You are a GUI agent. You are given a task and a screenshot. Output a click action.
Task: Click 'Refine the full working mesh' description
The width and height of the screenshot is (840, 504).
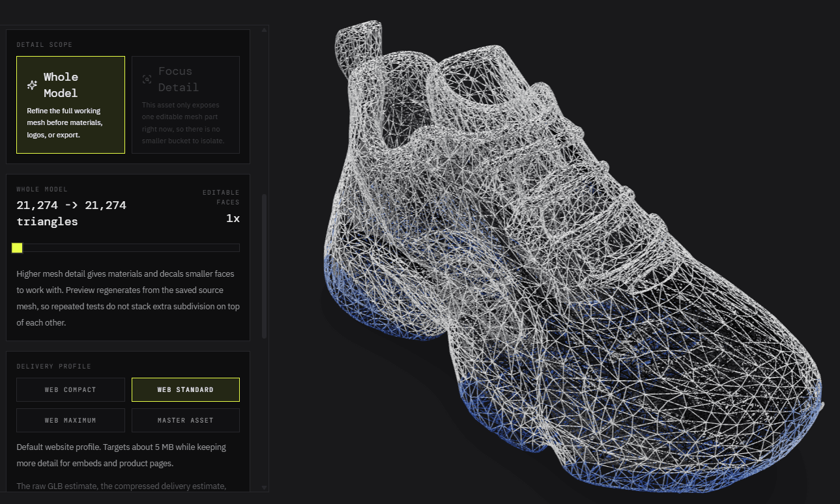(65, 123)
